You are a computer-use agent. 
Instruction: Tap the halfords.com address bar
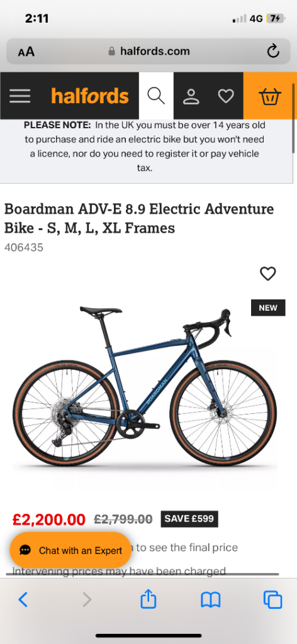coord(148,52)
